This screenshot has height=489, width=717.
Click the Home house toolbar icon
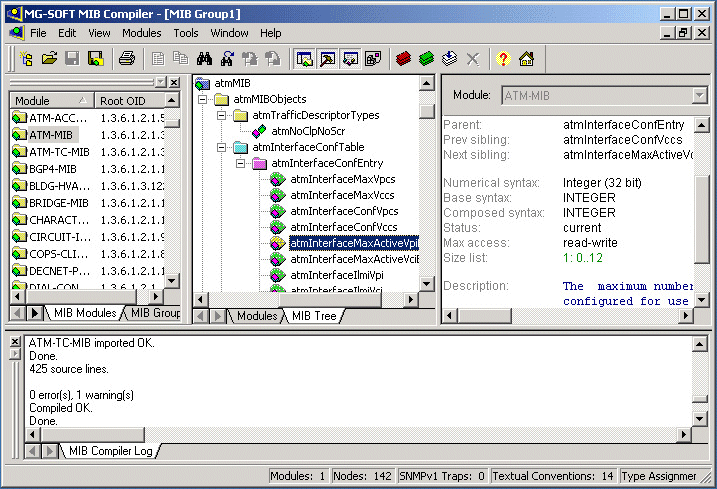coord(526,59)
